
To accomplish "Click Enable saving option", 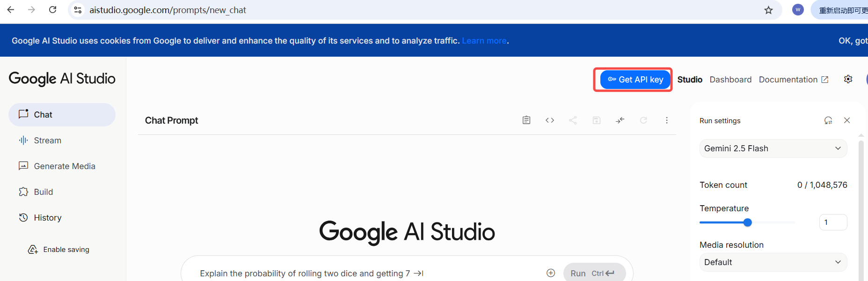I will click(58, 250).
